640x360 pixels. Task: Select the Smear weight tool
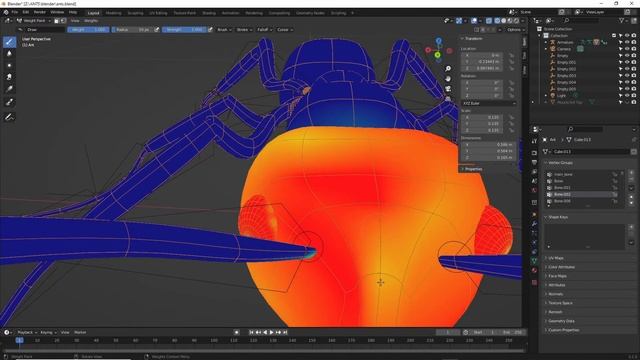(x=9, y=77)
